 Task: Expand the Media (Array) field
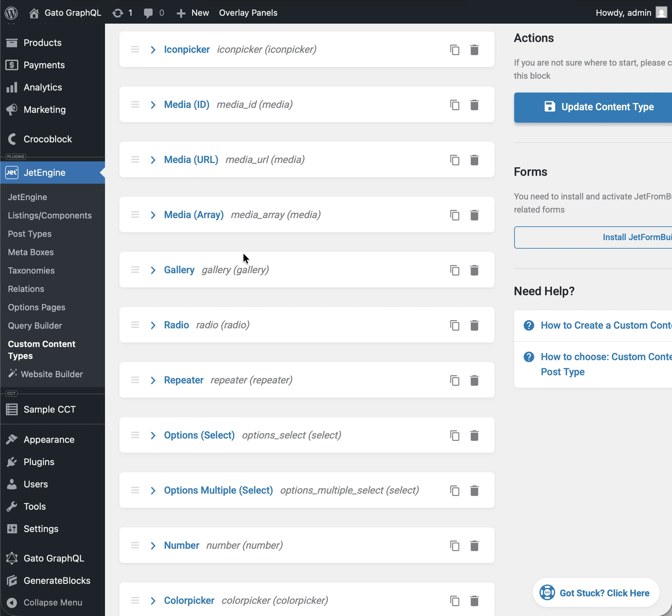coord(153,215)
